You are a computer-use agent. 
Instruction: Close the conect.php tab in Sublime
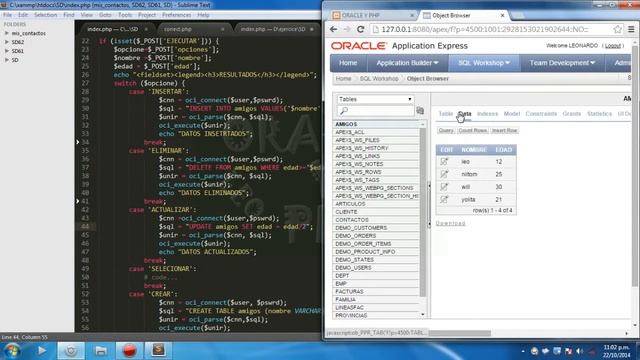(222, 29)
